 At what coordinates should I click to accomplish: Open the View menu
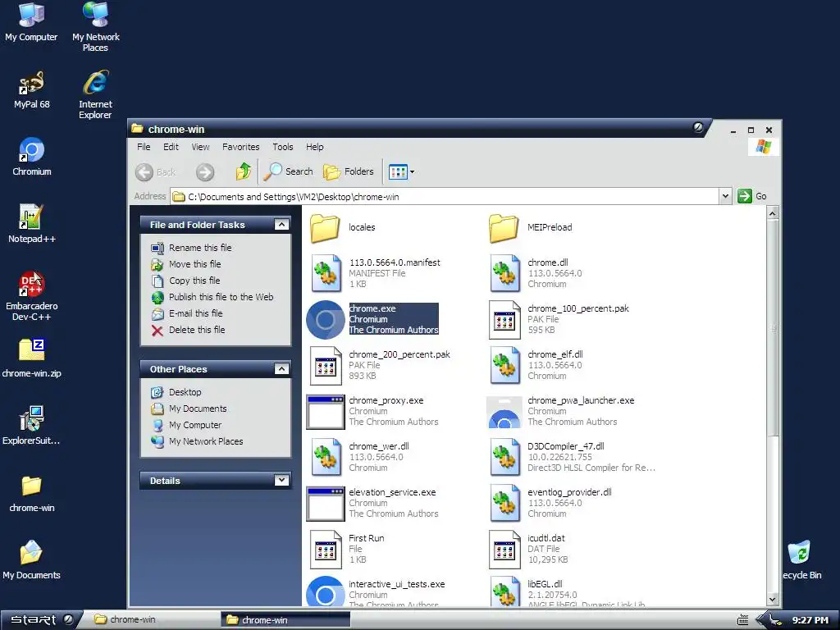pos(200,147)
